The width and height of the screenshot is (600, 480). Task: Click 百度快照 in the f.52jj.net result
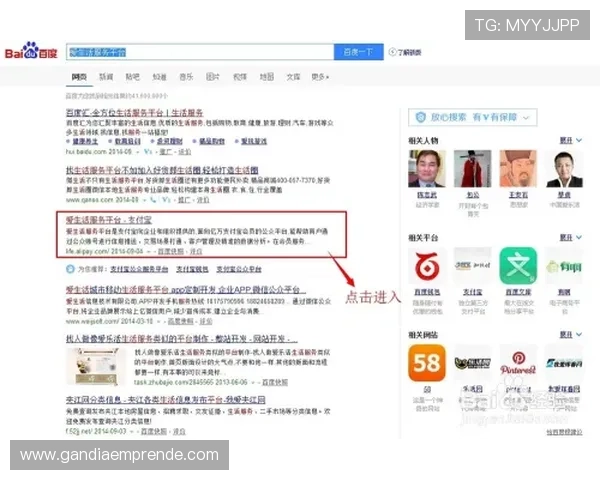[154, 431]
